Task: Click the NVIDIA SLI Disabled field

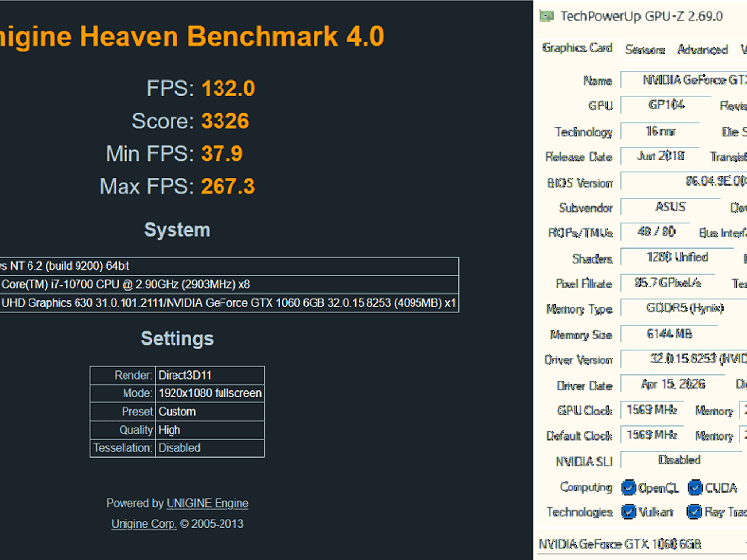Action: pyautogui.click(x=681, y=460)
